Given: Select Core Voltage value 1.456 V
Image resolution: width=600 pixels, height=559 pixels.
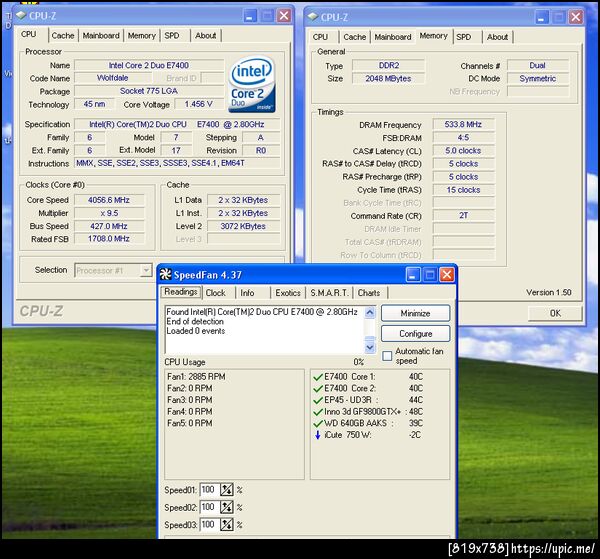Looking at the screenshot, I should 199,104.
